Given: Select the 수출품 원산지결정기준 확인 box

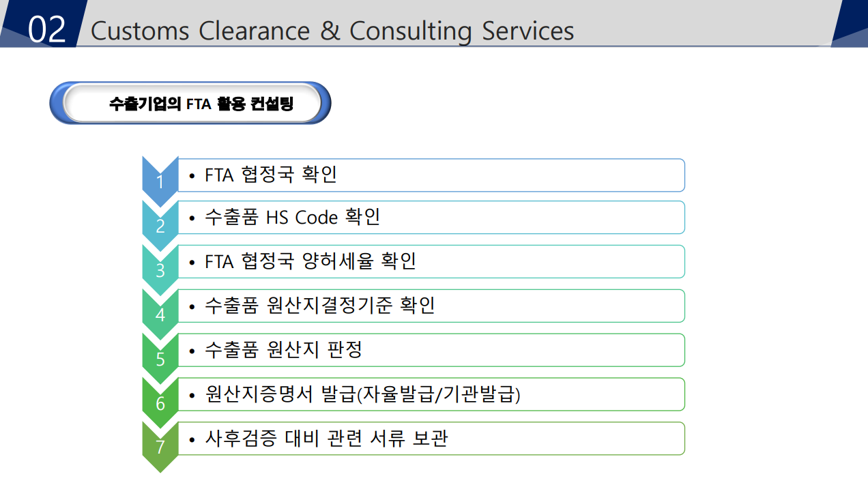Looking at the screenshot, I should pyautogui.click(x=431, y=306).
